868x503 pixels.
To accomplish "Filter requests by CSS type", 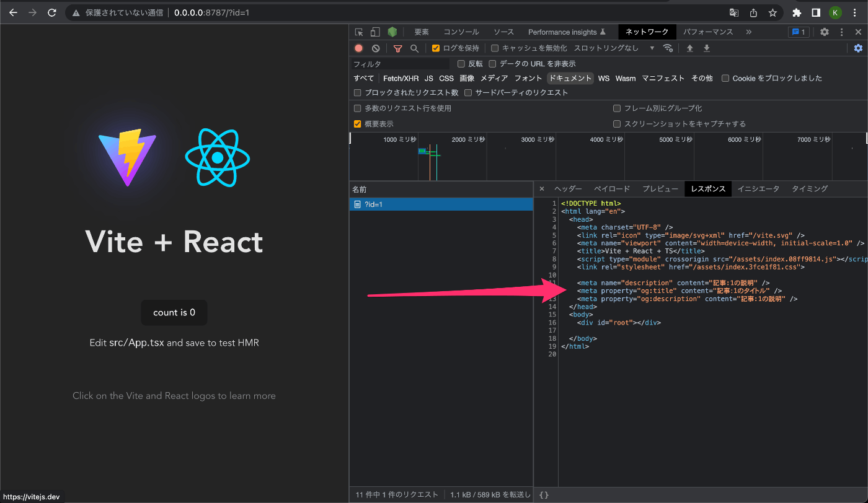I will point(446,78).
